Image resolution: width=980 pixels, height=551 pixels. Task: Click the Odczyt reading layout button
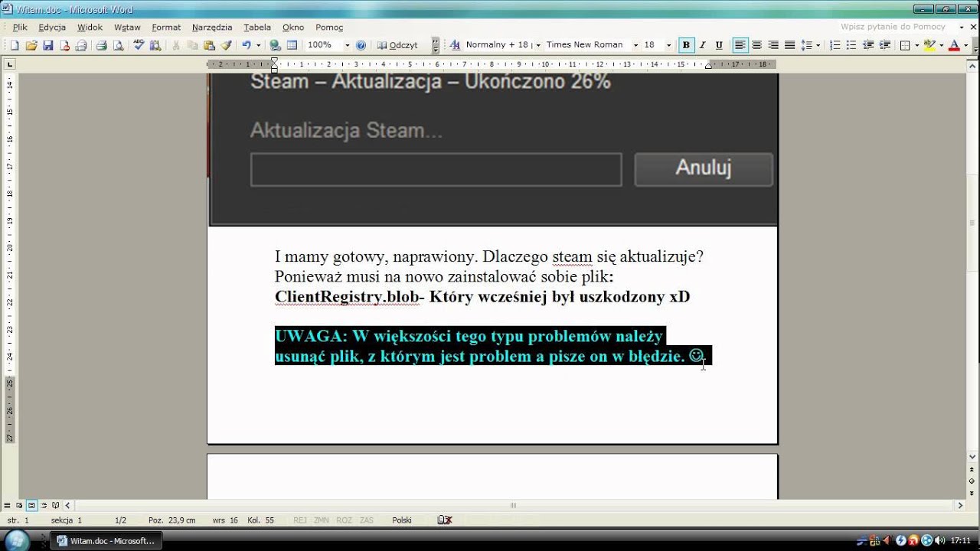click(398, 45)
